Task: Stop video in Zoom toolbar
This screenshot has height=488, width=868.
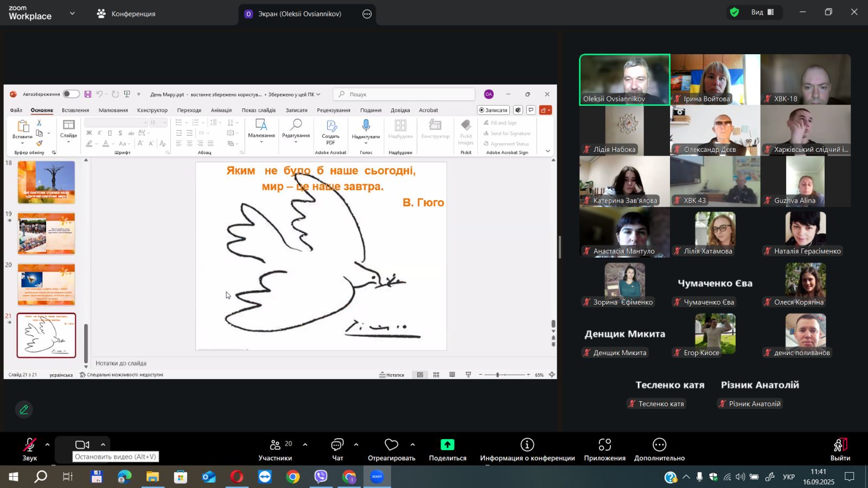Action: point(82,445)
